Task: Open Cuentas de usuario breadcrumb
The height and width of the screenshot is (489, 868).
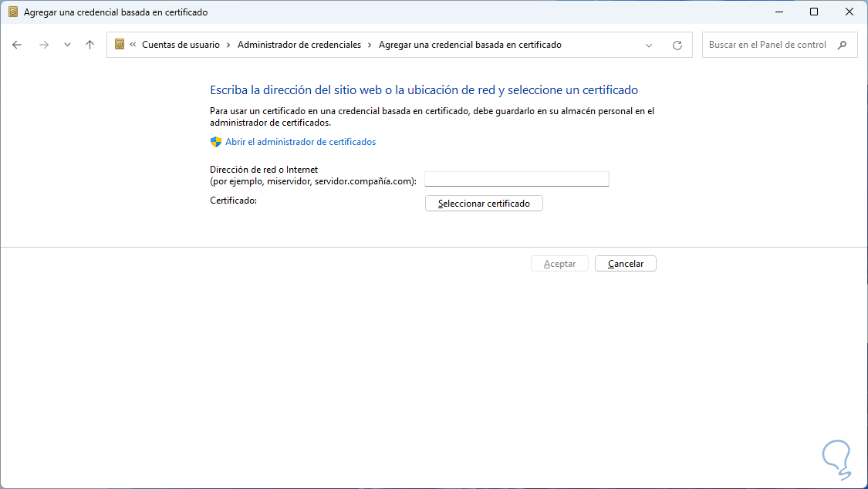Action: [x=181, y=45]
